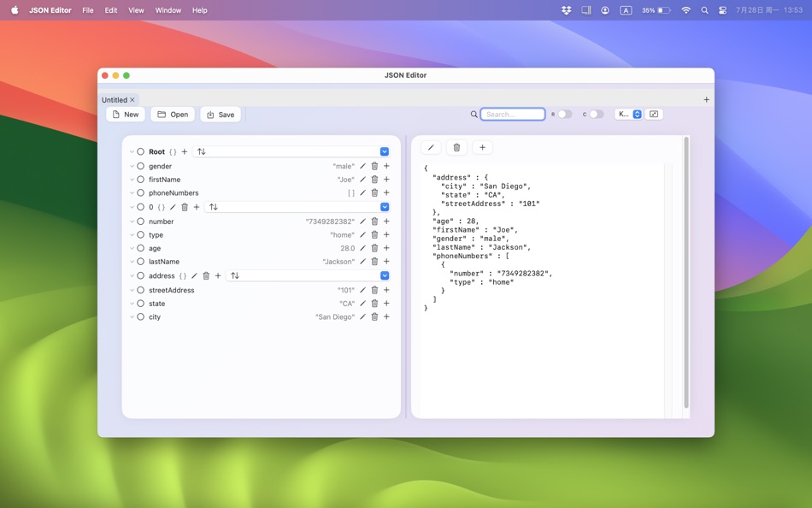Open the Edit menu
Image resolution: width=812 pixels, height=508 pixels.
coord(111,10)
